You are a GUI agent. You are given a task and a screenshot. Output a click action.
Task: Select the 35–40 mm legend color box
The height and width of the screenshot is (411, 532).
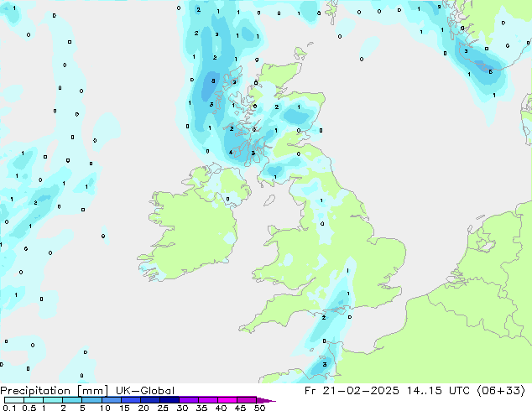point(207,400)
